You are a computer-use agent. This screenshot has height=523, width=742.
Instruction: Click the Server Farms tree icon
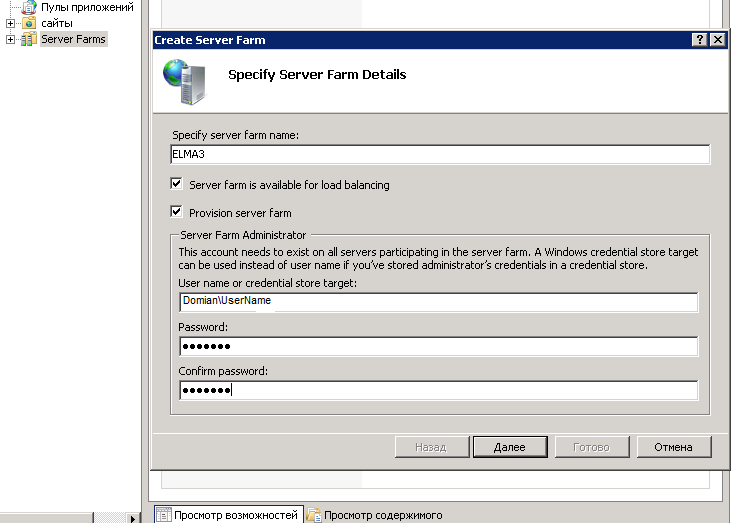[x=29, y=39]
